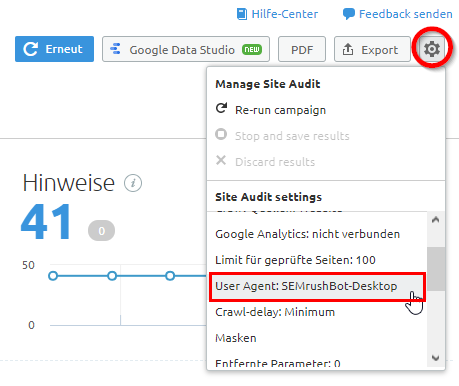The width and height of the screenshot is (459, 386).
Task: Click the PDF button
Action: (x=302, y=49)
